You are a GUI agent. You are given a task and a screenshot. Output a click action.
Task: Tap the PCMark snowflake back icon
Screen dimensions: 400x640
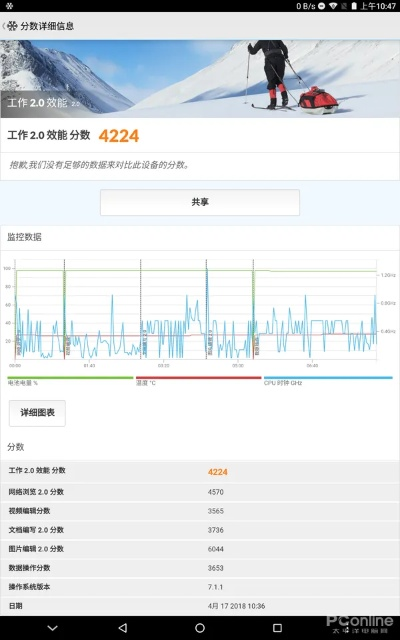click(x=11, y=26)
